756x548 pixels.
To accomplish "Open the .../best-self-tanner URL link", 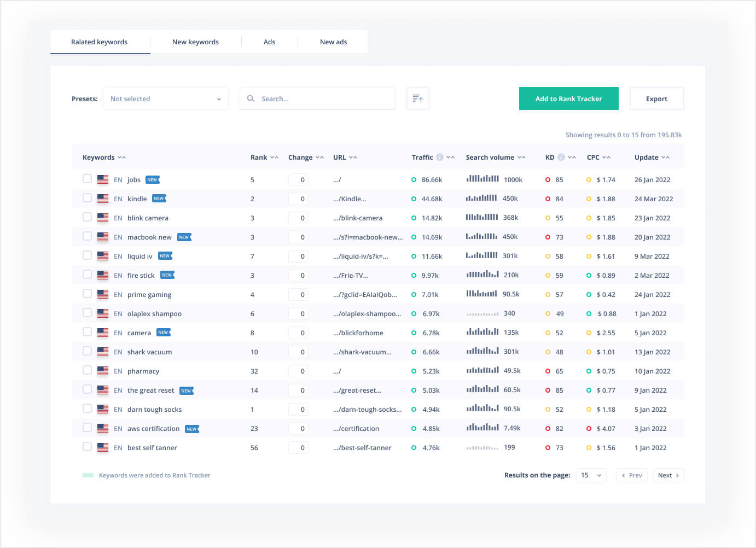I will click(362, 447).
